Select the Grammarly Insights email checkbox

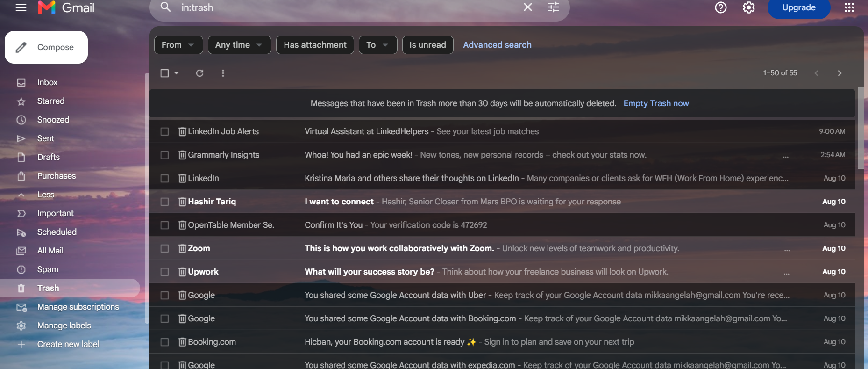pos(164,155)
